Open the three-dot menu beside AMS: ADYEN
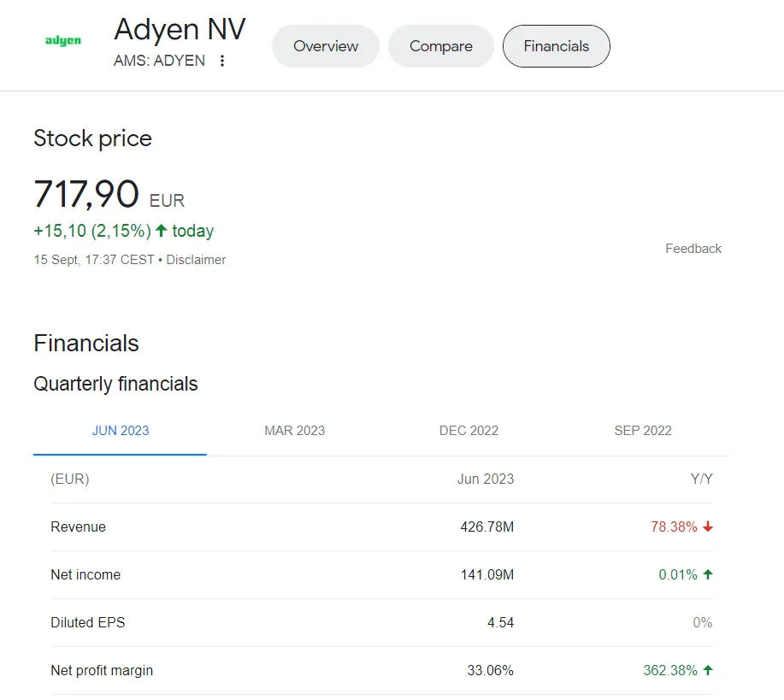This screenshot has height=700, width=784. [x=222, y=61]
